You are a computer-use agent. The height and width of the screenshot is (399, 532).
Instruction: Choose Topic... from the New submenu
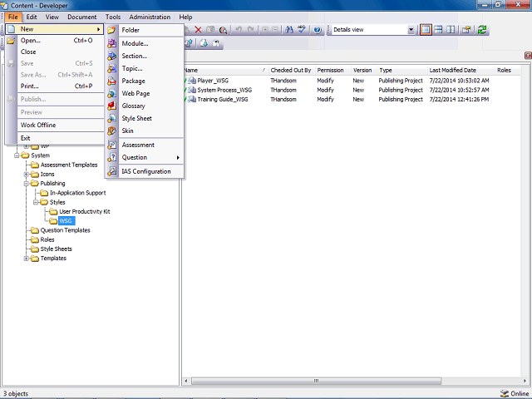pos(145,68)
